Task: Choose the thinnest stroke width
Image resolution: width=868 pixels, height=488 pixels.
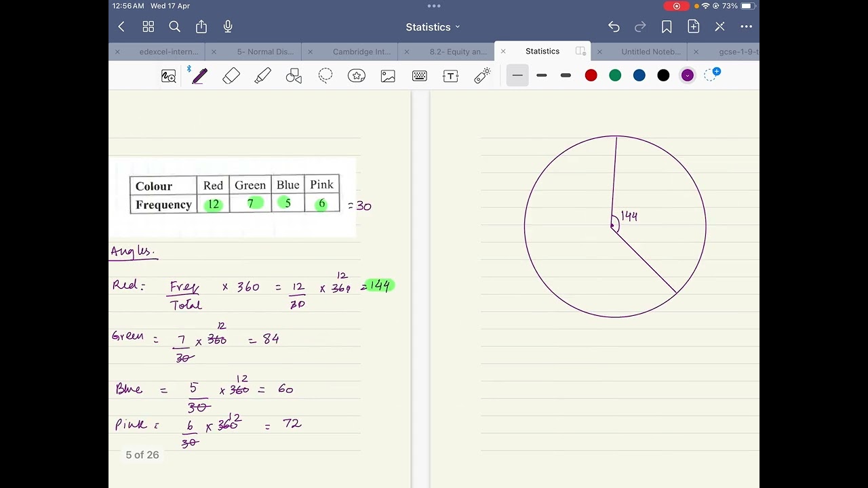Action: 517,75
